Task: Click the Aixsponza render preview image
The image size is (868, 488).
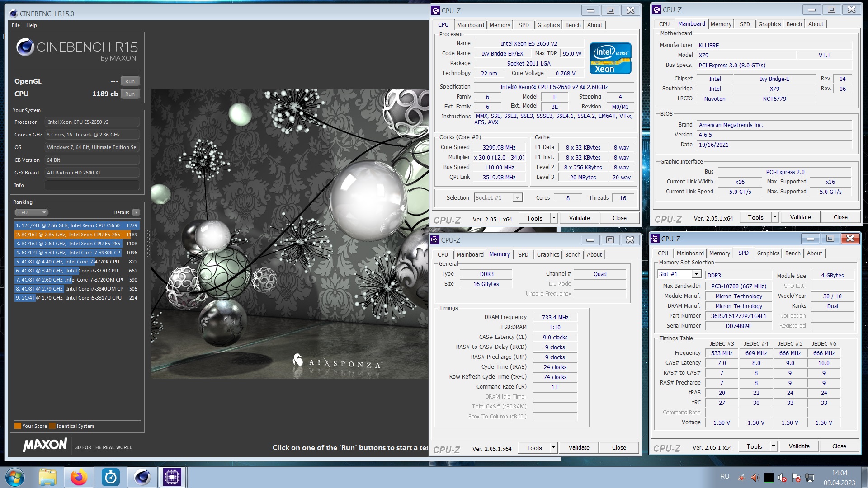Action: click(x=289, y=234)
